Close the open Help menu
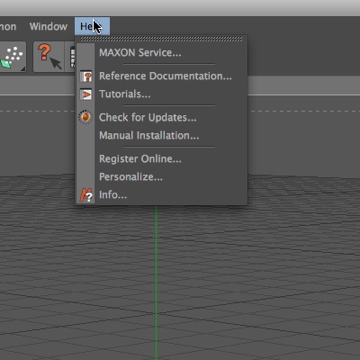This screenshot has width=360, height=360. (x=92, y=26)
